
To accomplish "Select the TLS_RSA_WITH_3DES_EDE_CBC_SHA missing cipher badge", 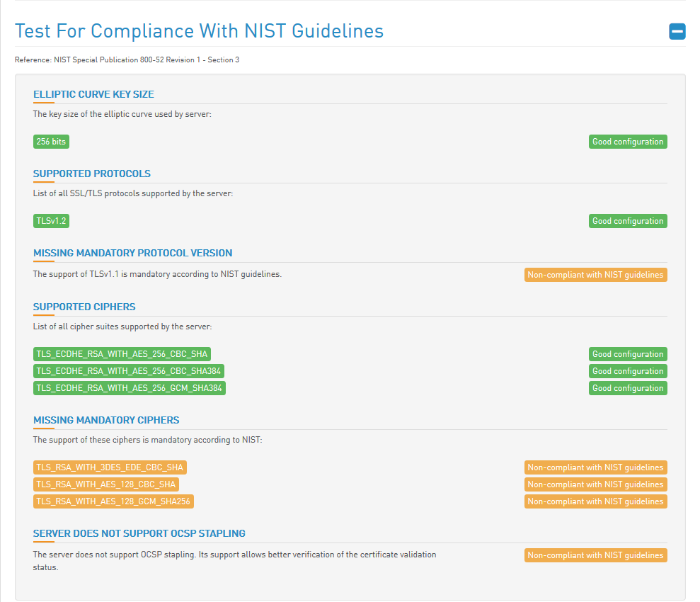I will [110, 467].
